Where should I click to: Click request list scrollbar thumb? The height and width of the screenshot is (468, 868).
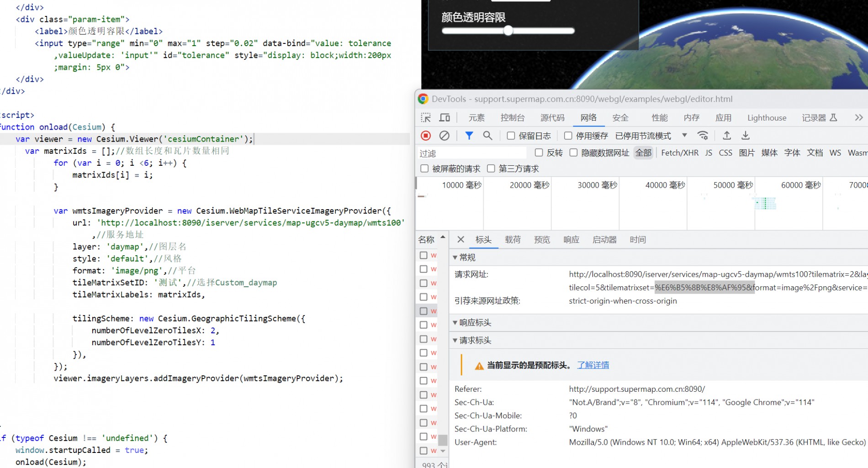click(443, 440)
